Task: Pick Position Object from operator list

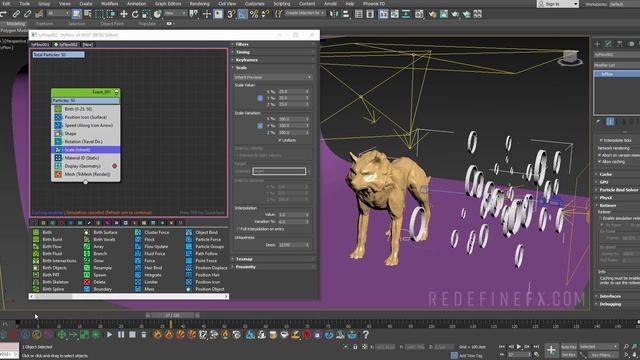Action: point(206,289)
